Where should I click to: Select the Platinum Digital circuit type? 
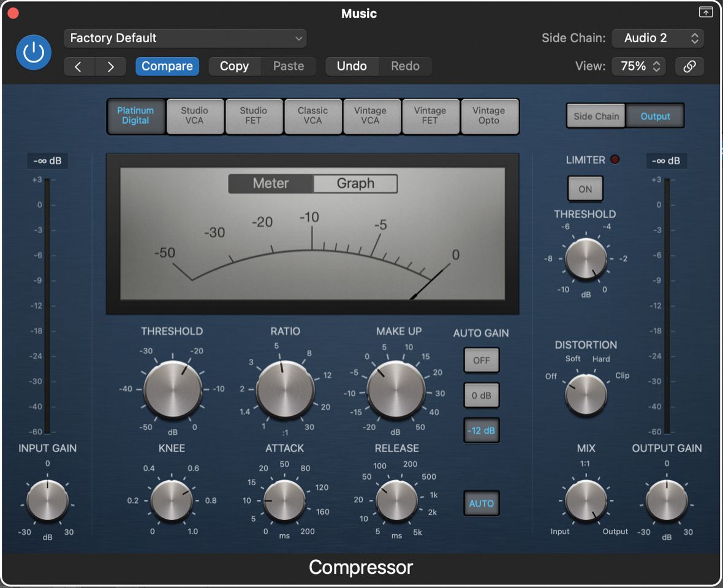pos(135,116)
